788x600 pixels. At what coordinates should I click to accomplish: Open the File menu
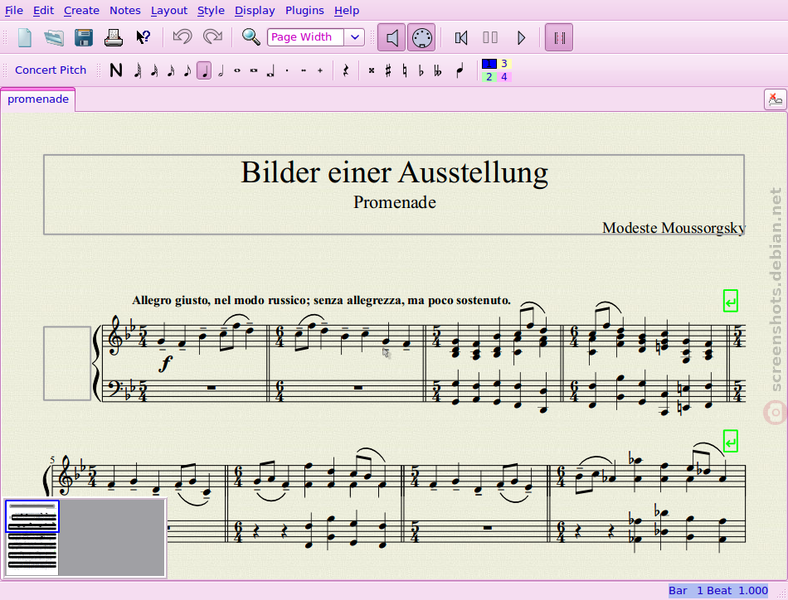coord(14,11)
